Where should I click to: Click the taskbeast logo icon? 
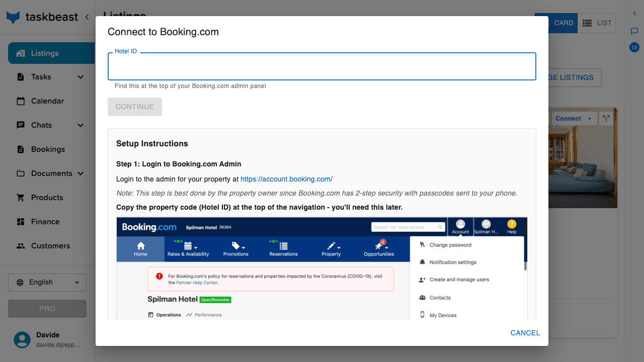tap(13, 17)
